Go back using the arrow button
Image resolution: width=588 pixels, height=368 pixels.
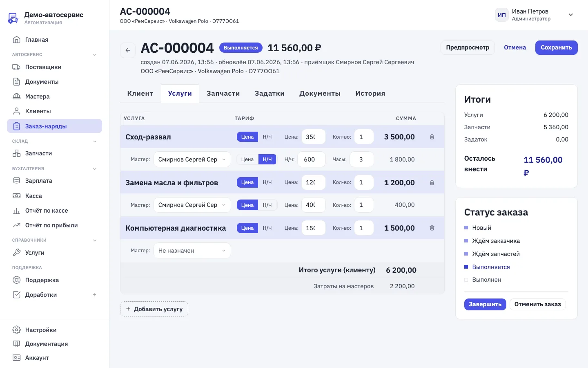[128, 50]
